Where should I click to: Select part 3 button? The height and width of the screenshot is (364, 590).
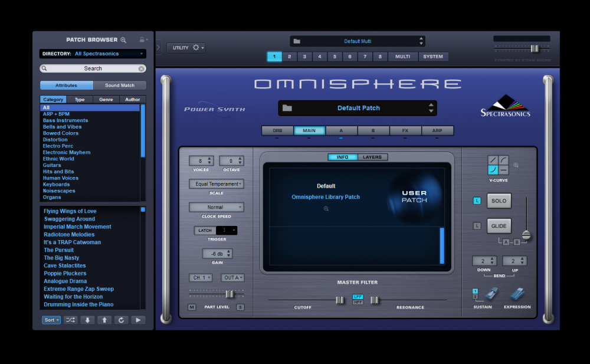tap(304, 57)
